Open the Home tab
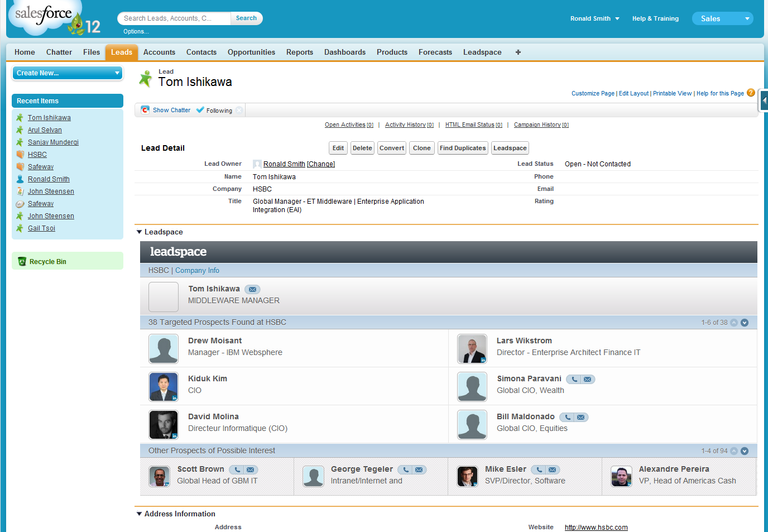768x532 pixels. [25, 52]
